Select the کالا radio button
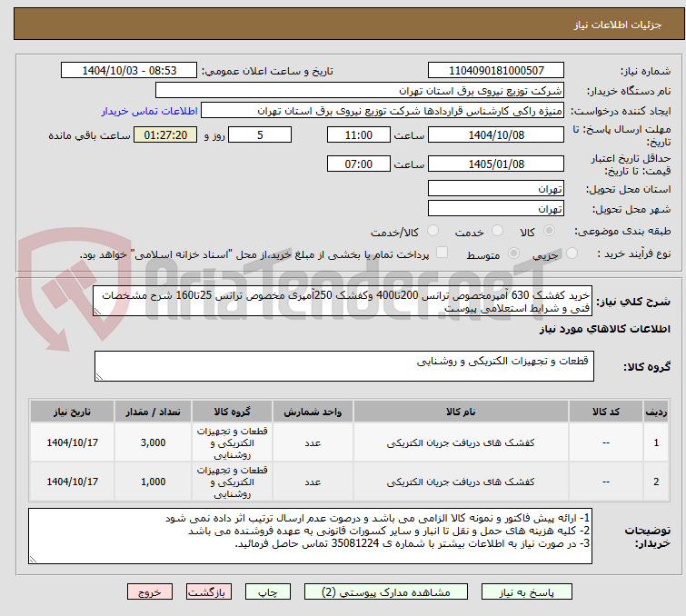The width and height of the screenshot is (686, 616). [549, 231]
